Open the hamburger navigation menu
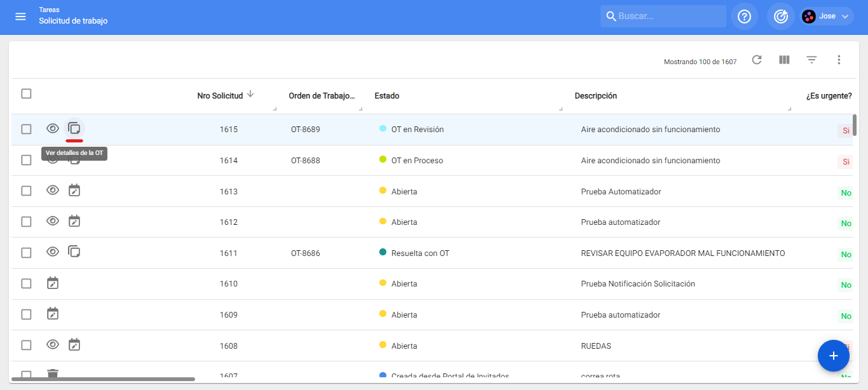868x390 pixels. [20, 17]
